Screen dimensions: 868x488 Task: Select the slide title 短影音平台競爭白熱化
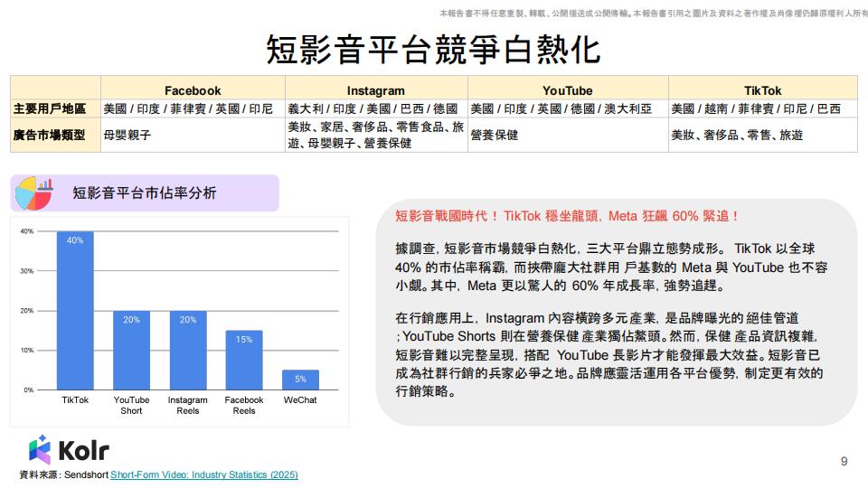(x=433, y=49)
